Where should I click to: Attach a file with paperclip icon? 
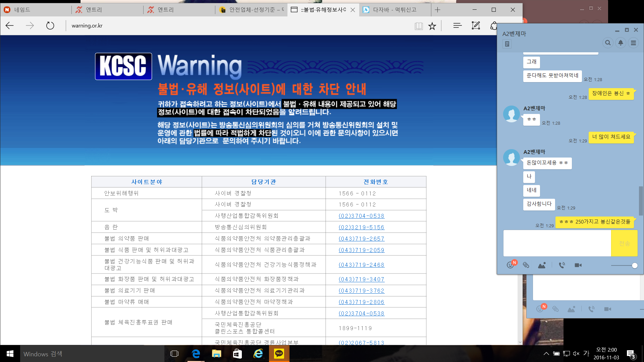[x=526, y=265]
